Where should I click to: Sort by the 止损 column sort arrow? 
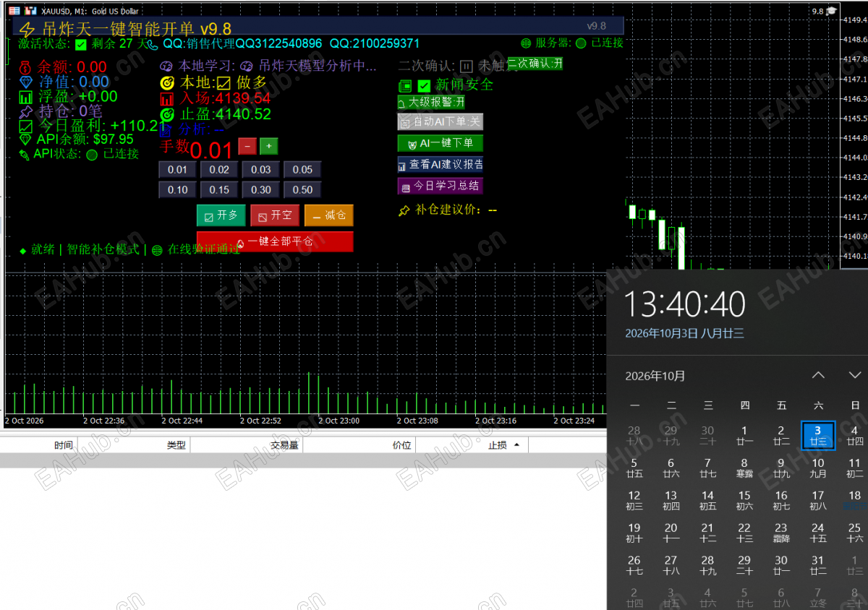(x=516, y=445)
